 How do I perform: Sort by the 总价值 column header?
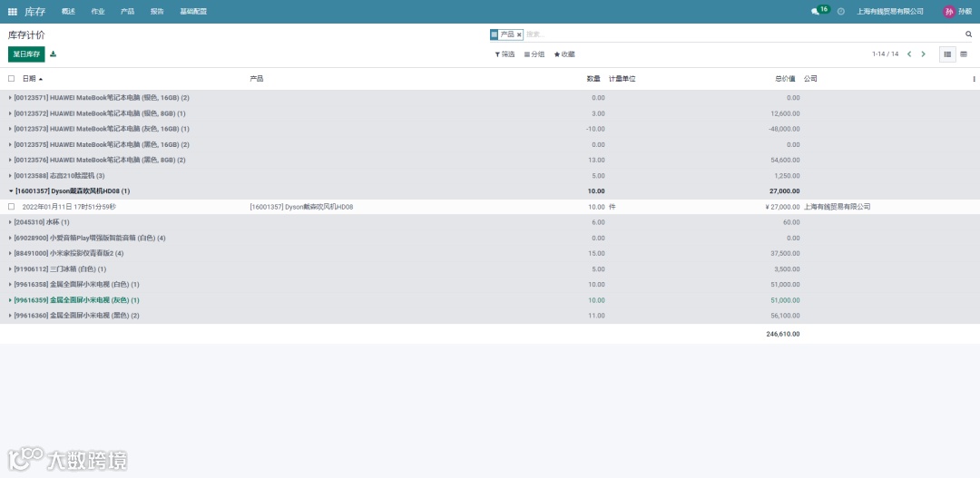tap(785, 79)
